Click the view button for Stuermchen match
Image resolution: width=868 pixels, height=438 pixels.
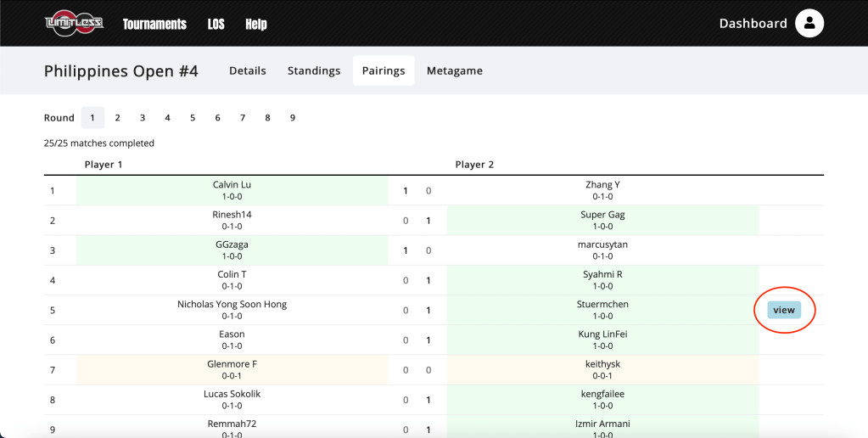point(784,310)
